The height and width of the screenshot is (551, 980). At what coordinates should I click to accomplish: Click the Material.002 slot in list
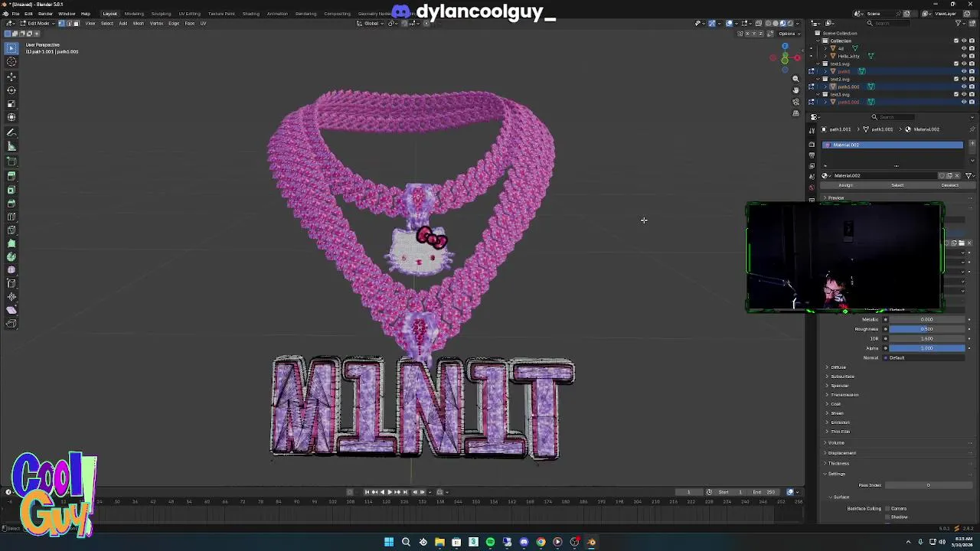(893, 145)
